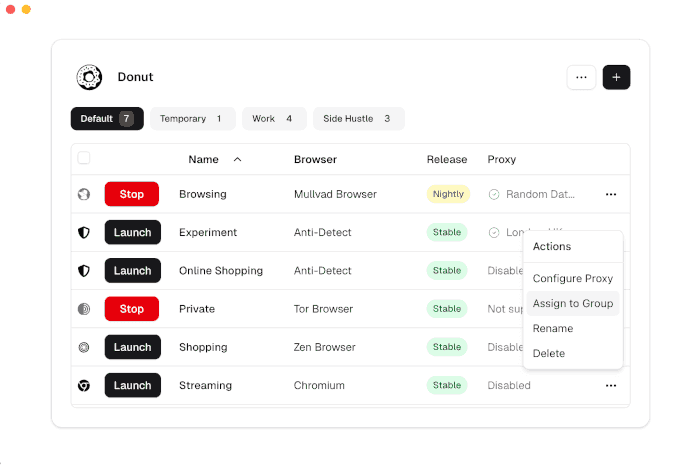
Task: Open the three-dot menu for Streaming row
Action: [x=611, y=385]
